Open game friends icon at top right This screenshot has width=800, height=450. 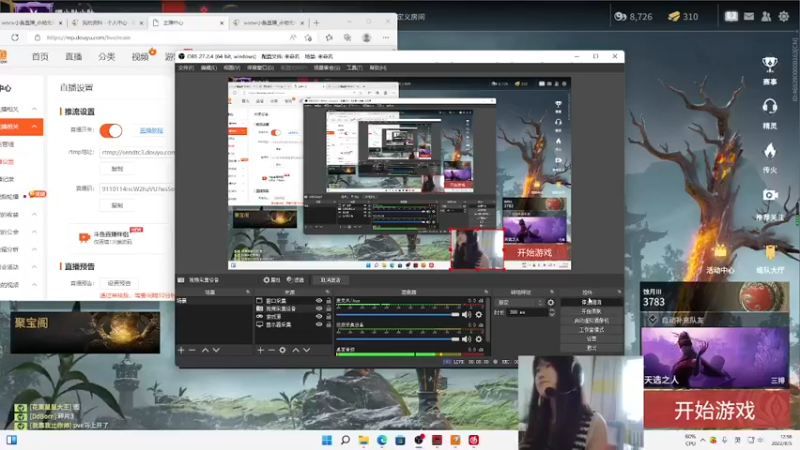[x=766, y=16]
